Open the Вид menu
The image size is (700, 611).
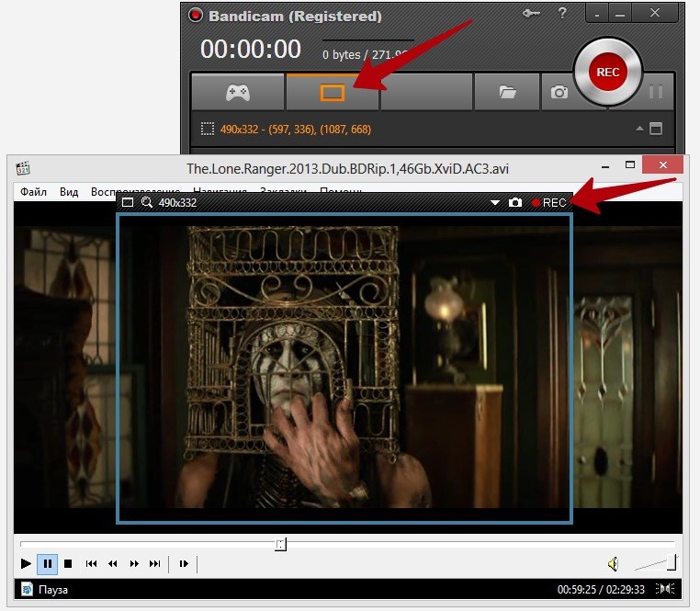click(x=69, y=192)
